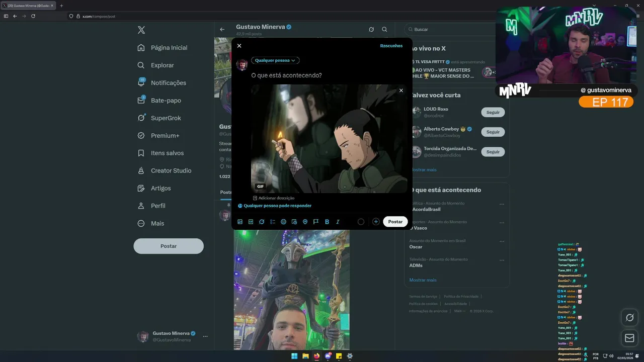Close the compose post dialog
The height and width of the screenshot is (362, 644).
(x=239, y=46)
